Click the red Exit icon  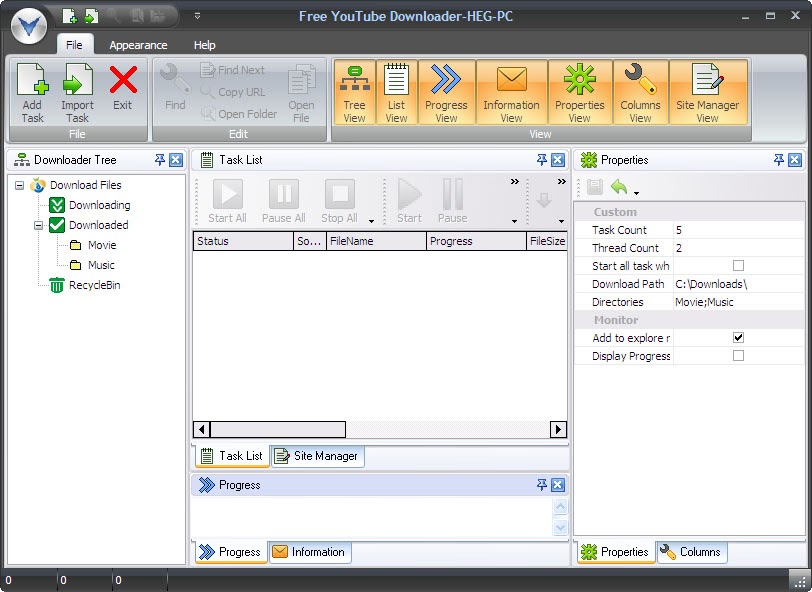[x=123, y=79]
